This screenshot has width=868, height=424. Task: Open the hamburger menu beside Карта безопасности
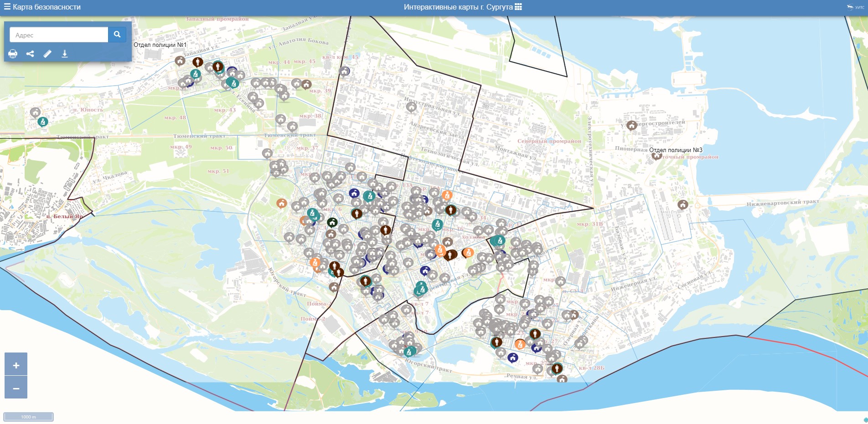pos(7,7)
